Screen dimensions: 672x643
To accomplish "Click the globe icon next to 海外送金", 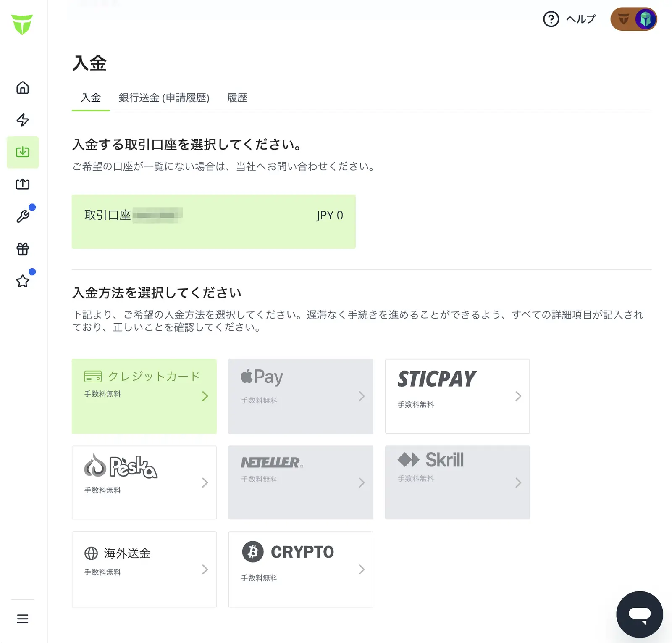I will coord(91,553).
